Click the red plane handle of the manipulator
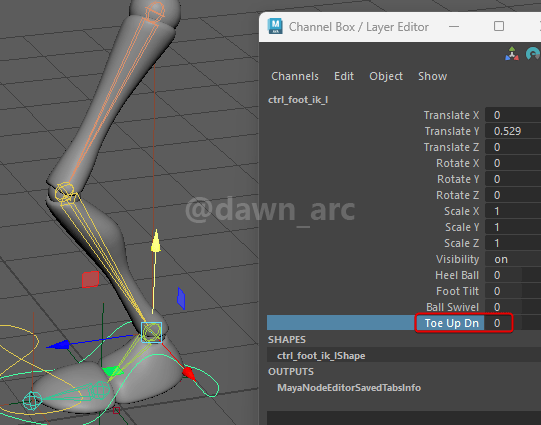 (x=90, y=279)
